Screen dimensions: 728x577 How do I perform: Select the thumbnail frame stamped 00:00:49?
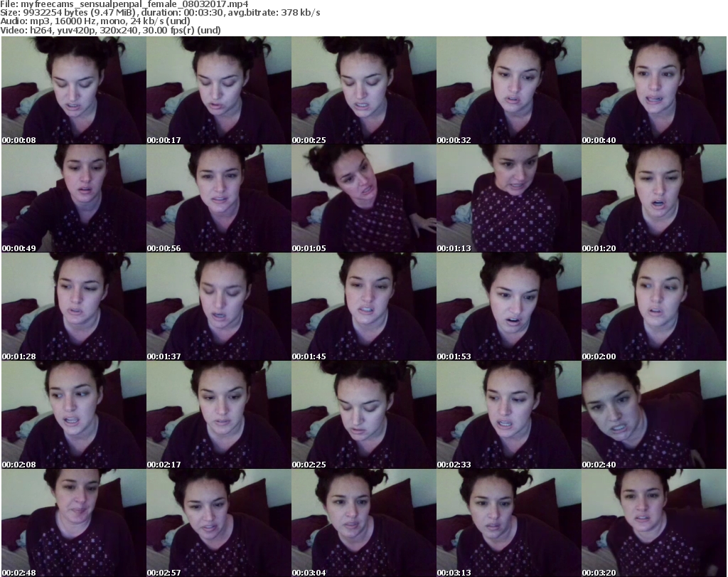74,198
